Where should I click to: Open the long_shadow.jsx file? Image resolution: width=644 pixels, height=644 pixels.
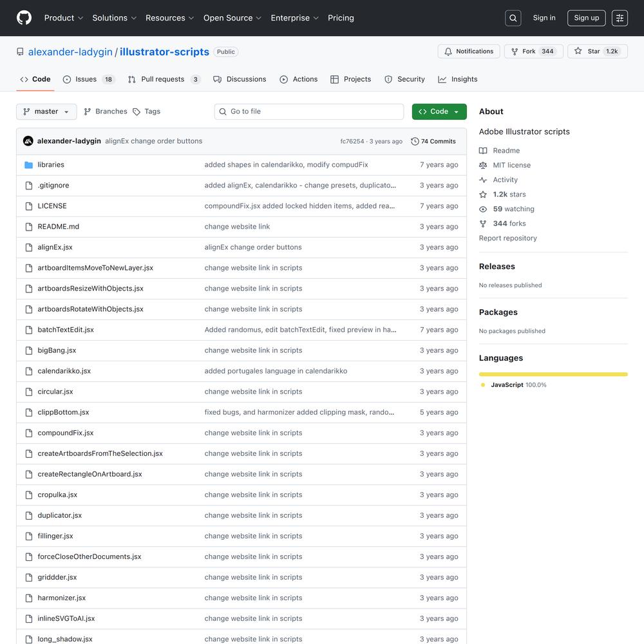(x=65, y=639)
